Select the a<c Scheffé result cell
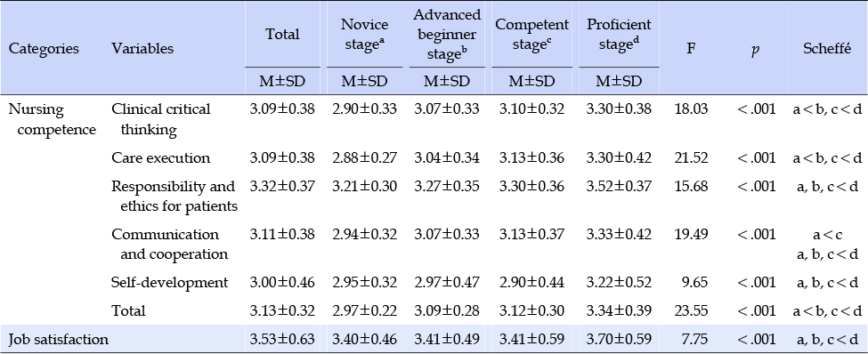Image resolution: width=868 pixels, height=354 pixels. (x=827, y=235)
